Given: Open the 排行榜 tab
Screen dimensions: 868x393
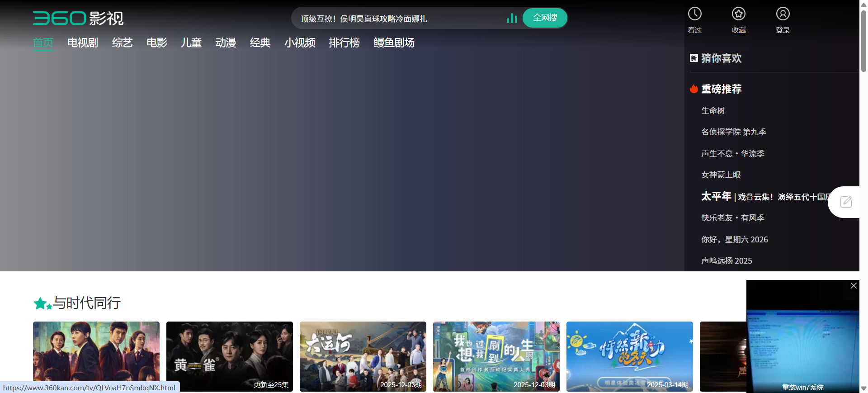Looking at the screenshot, I should click(344, 43).
